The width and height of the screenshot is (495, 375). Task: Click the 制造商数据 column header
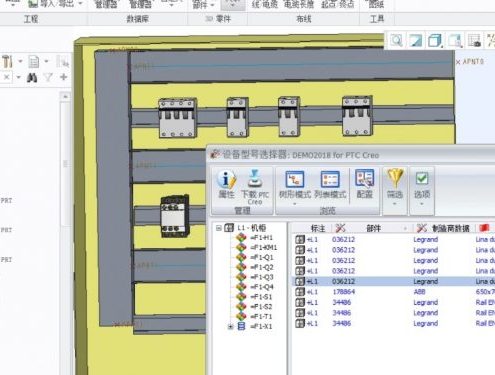[x=451, y=228]
